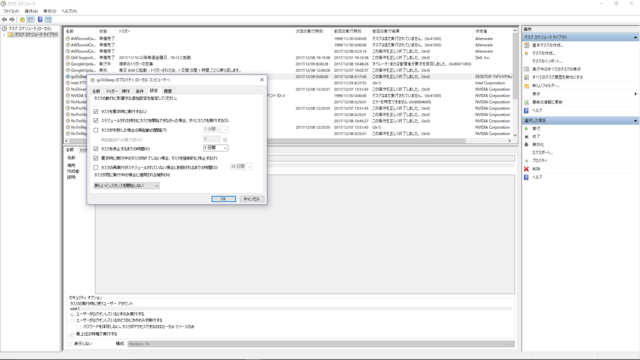640x360 pixels.
Task: Click the green Run icon for selected item
Action: 527,129
